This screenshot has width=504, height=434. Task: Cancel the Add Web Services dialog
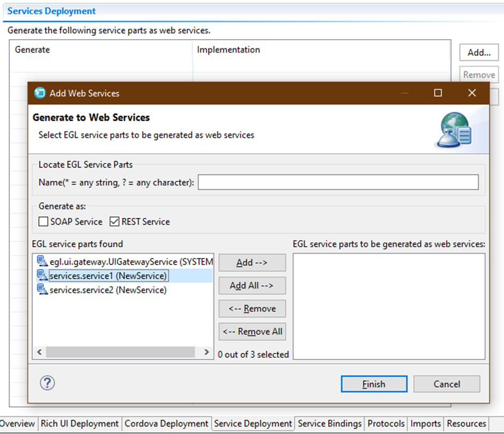[x=447, y=384]
